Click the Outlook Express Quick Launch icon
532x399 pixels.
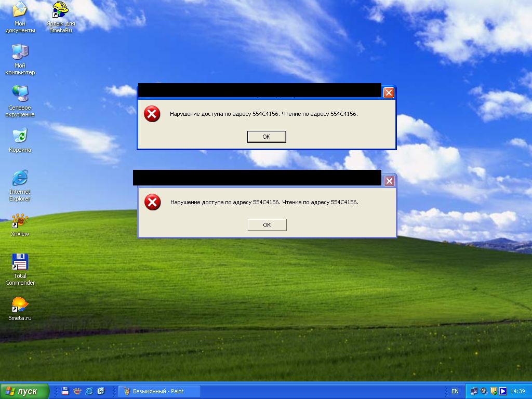[101, 391]
